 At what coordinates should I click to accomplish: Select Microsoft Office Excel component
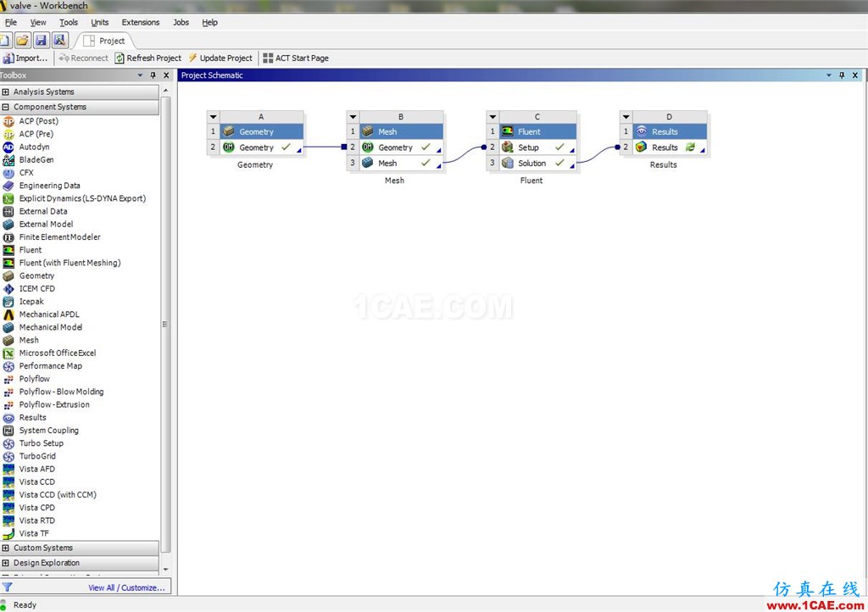(57, 353)
